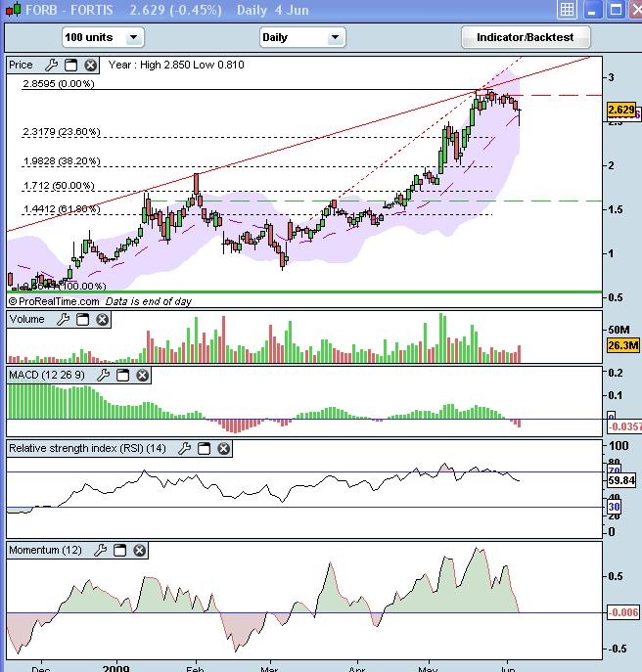Open the Daily timeframe combo box
The height and width of the screenshot is (672, 642).
click(302, 37)
